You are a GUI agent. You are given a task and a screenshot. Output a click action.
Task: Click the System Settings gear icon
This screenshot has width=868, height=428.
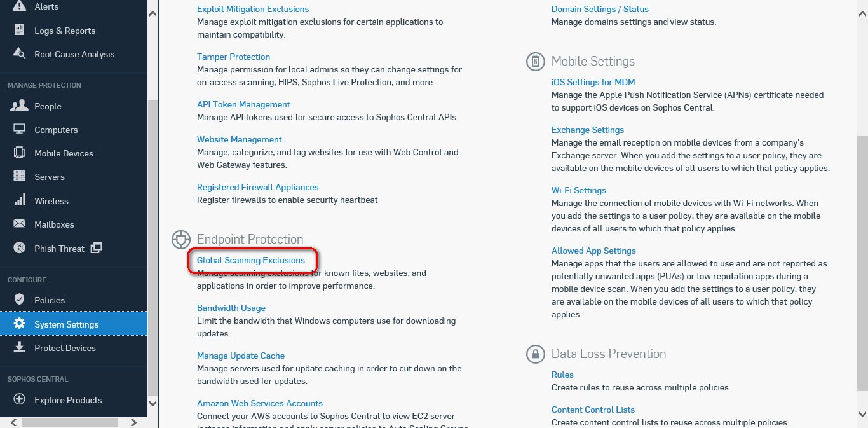20,323
